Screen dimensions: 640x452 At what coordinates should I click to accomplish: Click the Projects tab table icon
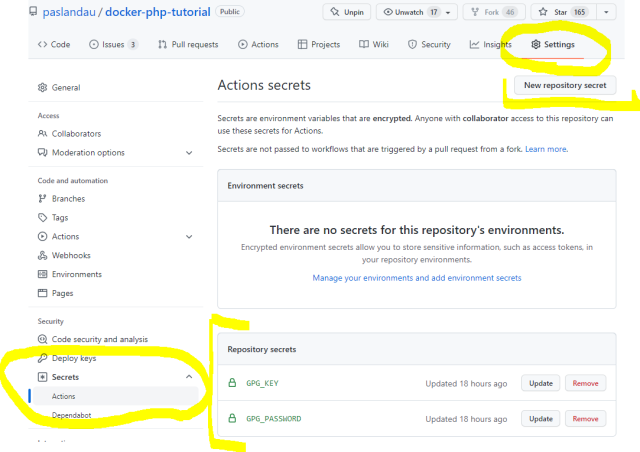[x=302, y=44]
